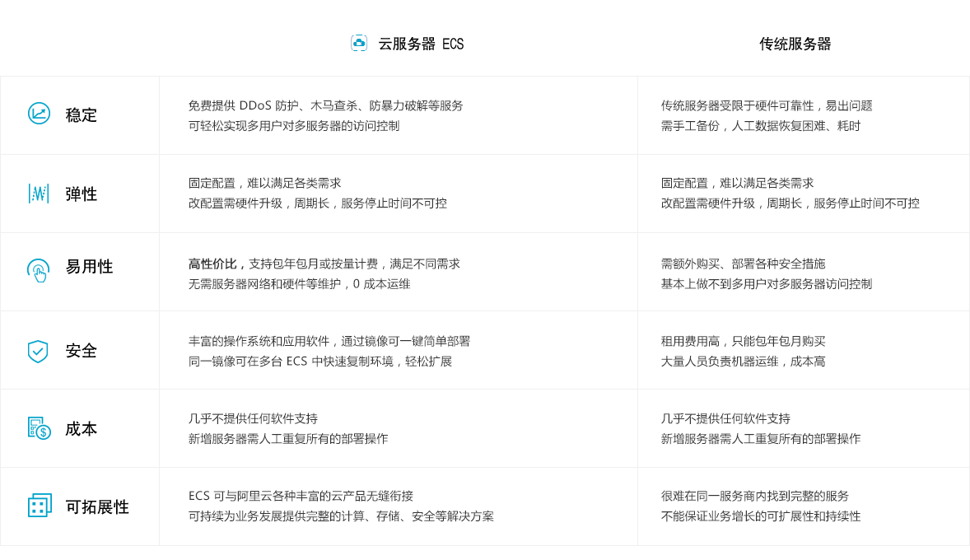Click the 弹性 waveform icon
This screenshot has height=560, width=970.
[x=39, y=194]
